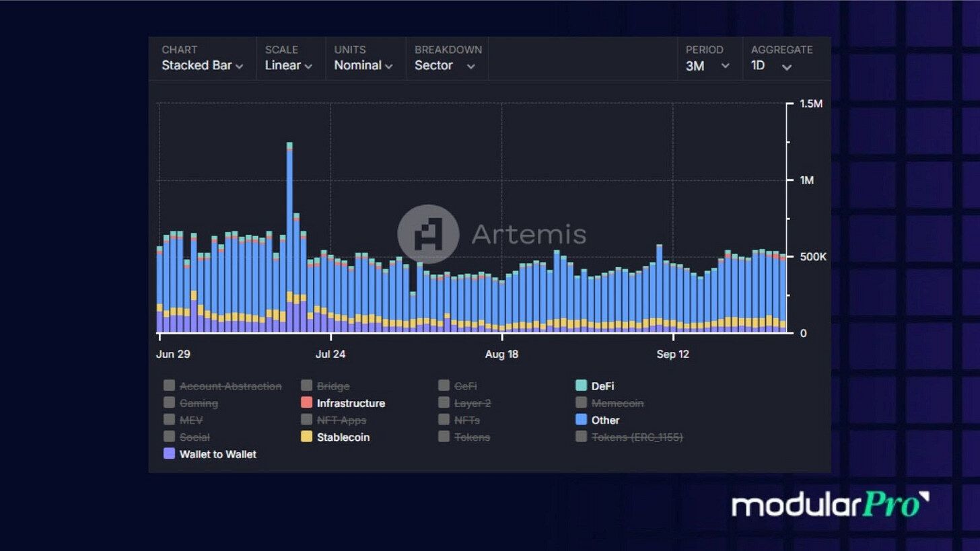Enable the Bridge sector checkbox

point(306,385)
